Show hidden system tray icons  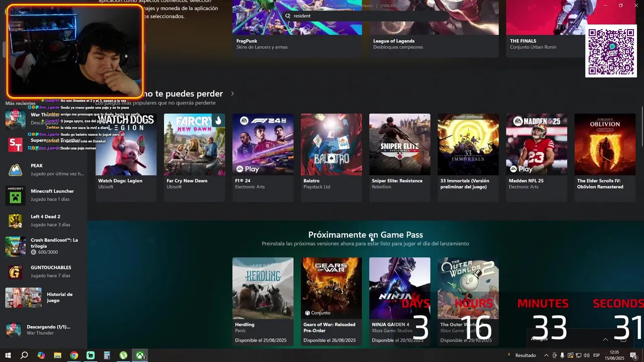tap(546, 355)
